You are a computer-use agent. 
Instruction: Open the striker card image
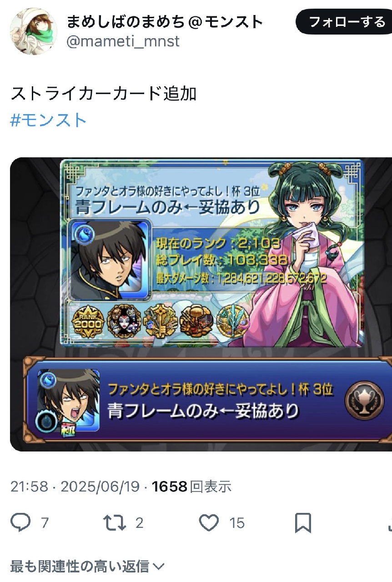(x=201, y=304)
